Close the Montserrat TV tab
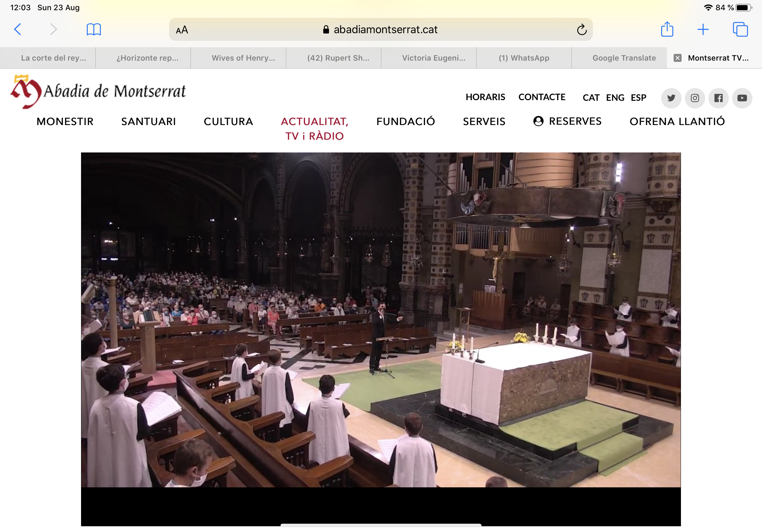 pyautogui.click(x=677, y=58)
